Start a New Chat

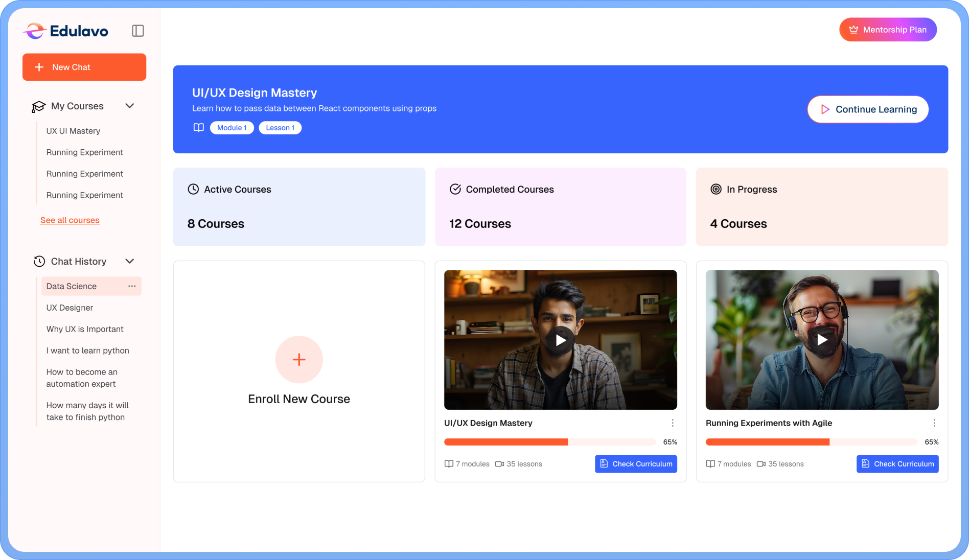point(84,67)
